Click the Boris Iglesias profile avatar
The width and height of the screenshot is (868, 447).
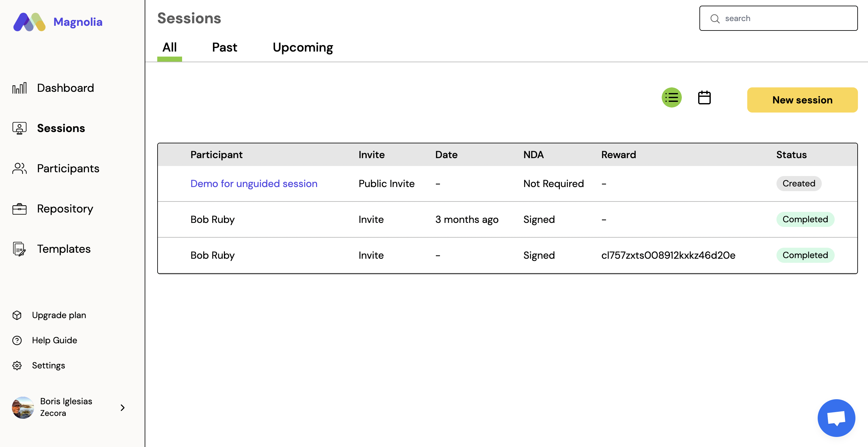(23, 407)
